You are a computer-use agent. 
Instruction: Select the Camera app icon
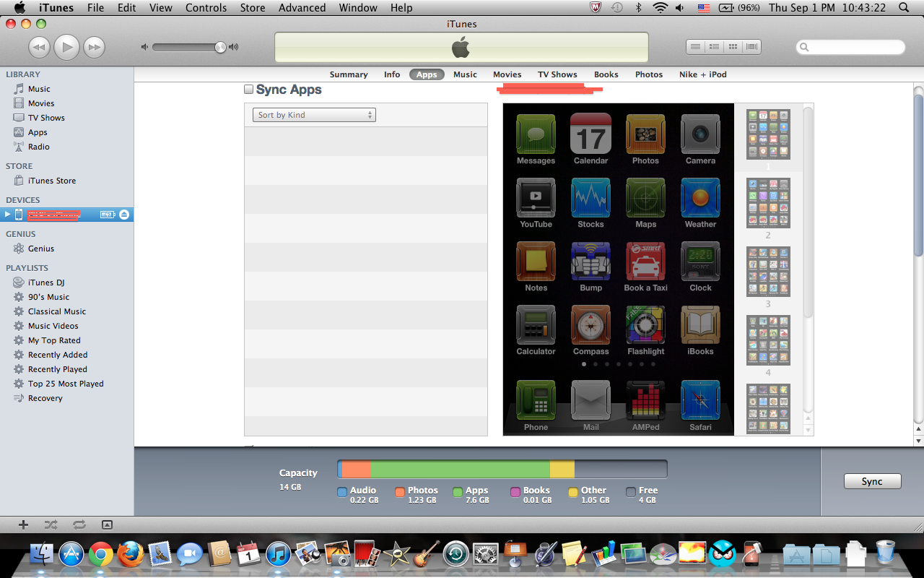click(700, 134)
